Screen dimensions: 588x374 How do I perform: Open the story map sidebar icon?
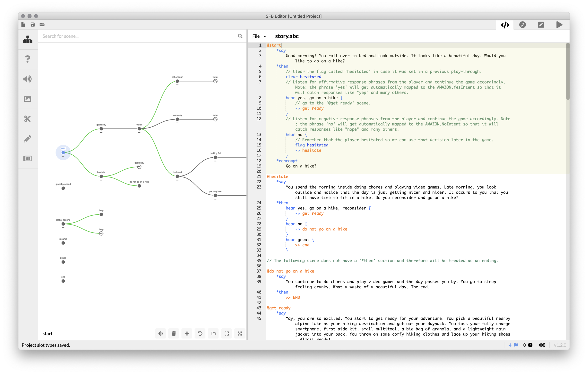pyautogui.click(x=28, y=39)
